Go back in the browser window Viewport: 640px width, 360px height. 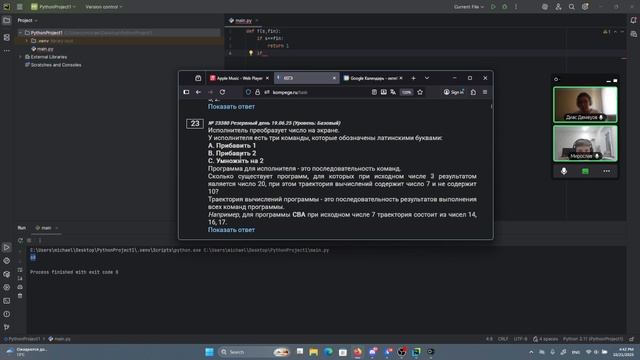coord(198,92)
